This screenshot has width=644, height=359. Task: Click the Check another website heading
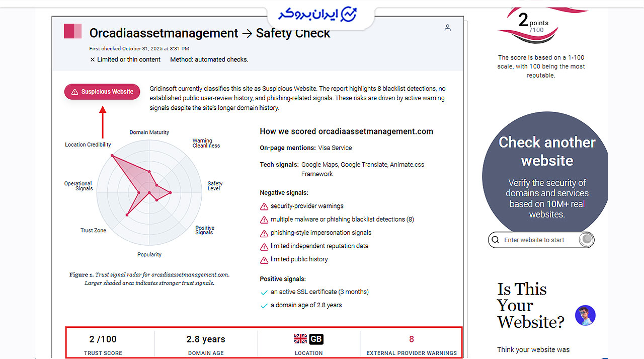pos(547,151)
